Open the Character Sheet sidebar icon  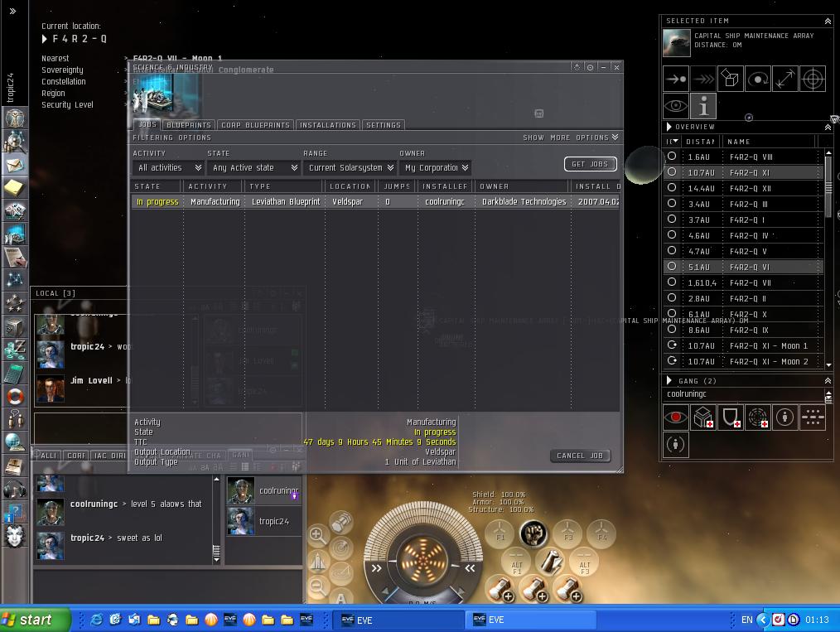tap(14, 118)
